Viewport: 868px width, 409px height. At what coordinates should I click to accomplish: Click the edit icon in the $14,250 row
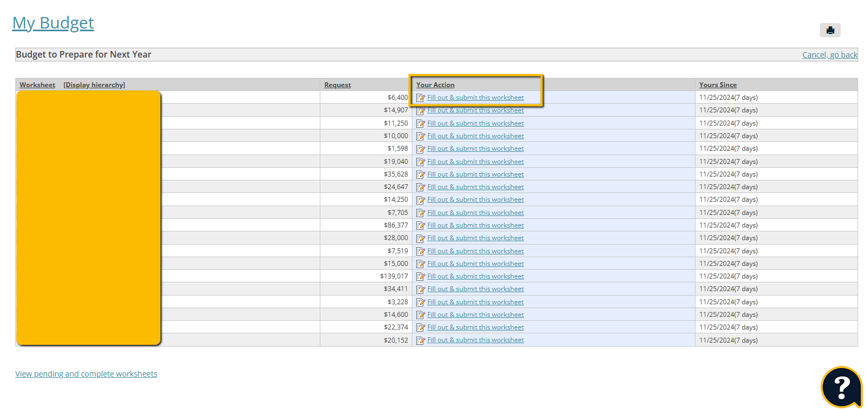(421, 200)
